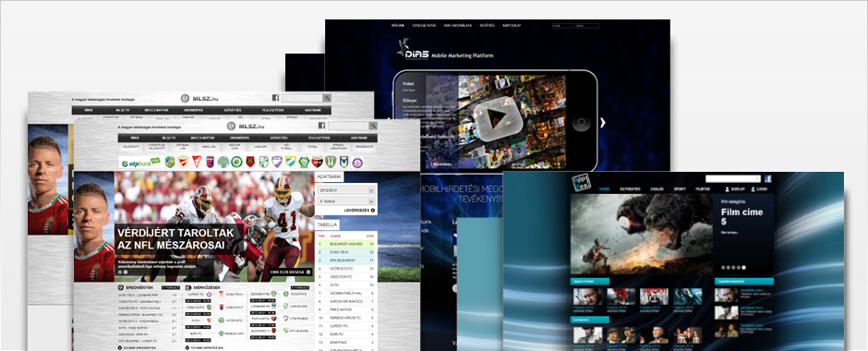Open További mérkőzések link
This screenshot has height=351, width=868.
point(204,348)
